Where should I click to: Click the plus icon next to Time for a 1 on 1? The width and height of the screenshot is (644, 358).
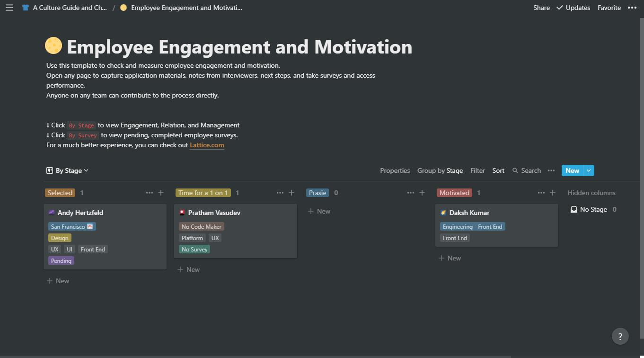click(x=291, y=193)
